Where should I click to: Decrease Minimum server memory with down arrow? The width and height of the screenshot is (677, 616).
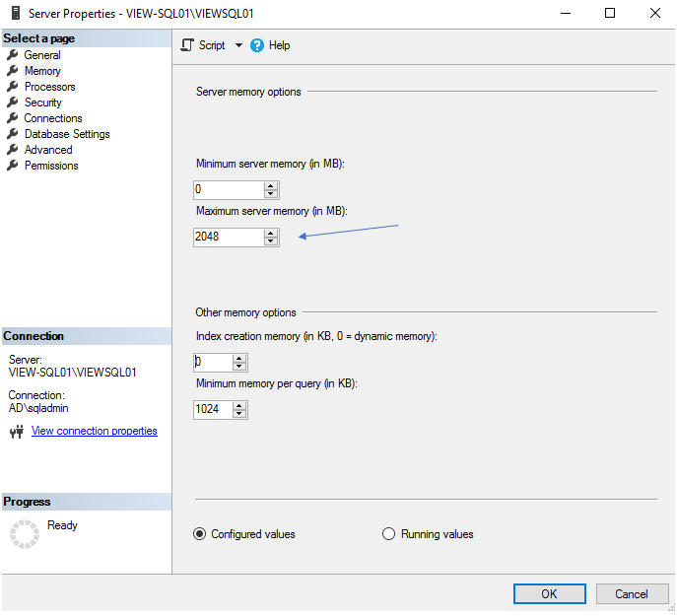click(x=271, y=194)
